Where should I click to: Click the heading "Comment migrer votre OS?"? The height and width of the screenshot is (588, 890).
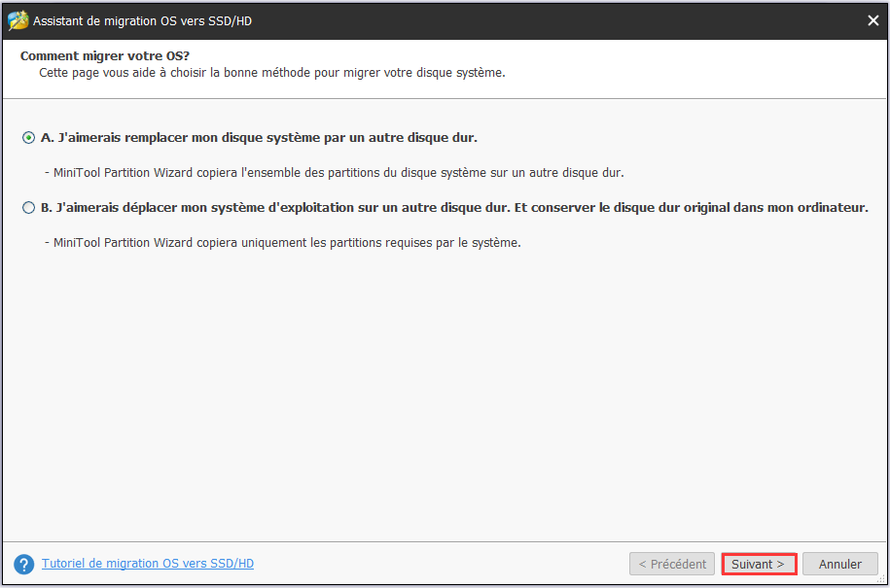pyautogui.click(x=105, y=56)
